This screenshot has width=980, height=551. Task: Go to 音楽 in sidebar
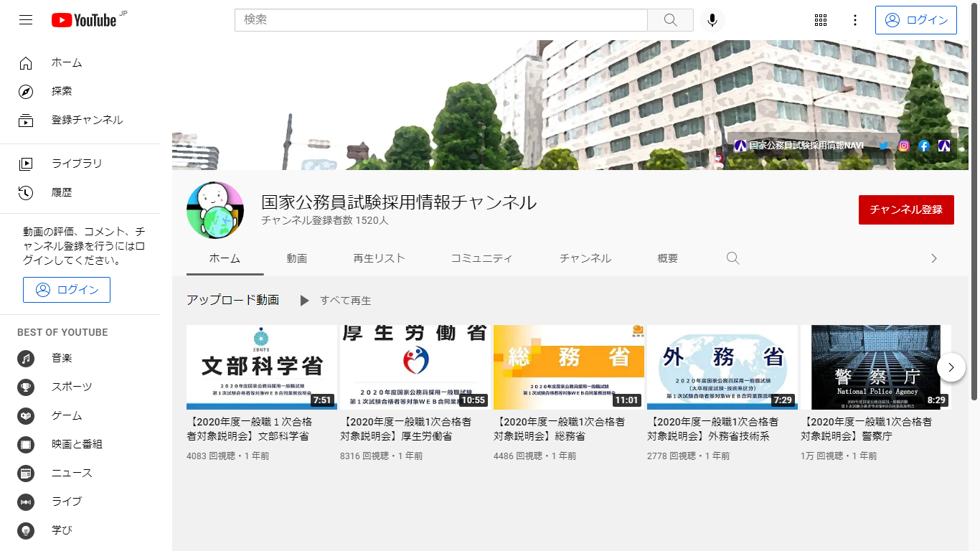[x=62, y=358]
